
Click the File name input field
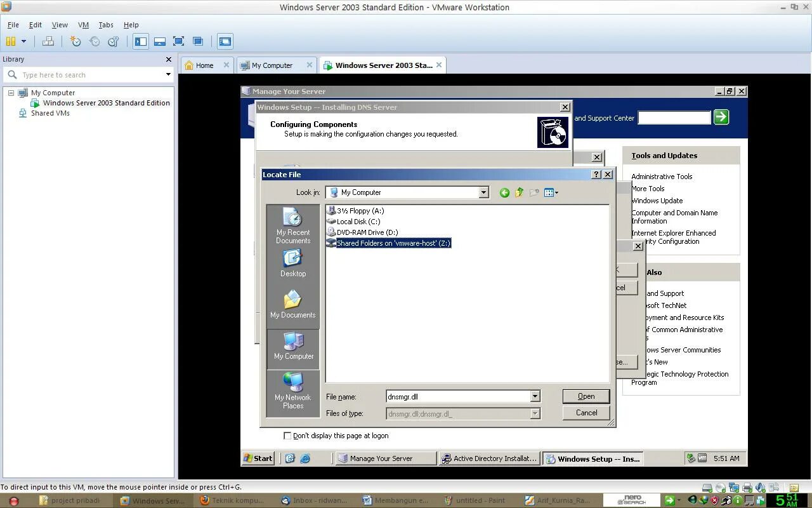458,397
